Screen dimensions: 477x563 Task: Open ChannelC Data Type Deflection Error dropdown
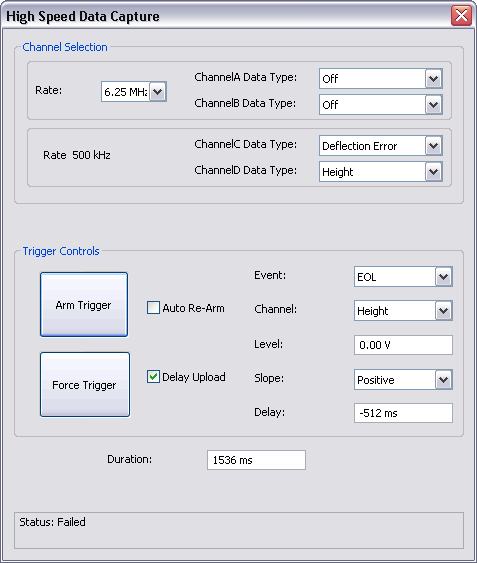381,146
